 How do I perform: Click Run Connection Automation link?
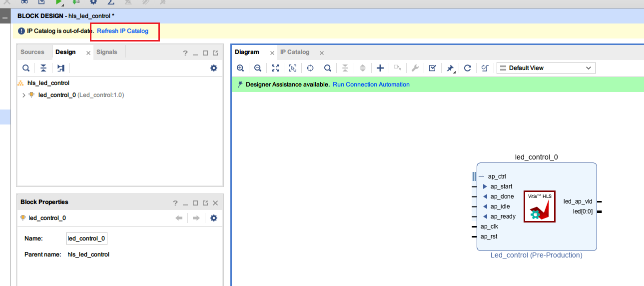371,84
